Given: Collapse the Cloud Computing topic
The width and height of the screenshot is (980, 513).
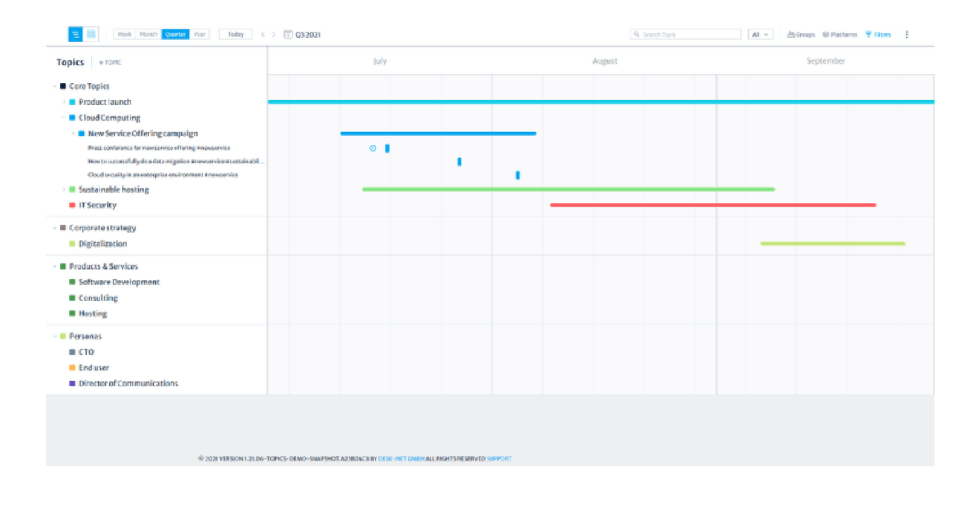Looking at the screenshot, I should (x=64, y=118).
